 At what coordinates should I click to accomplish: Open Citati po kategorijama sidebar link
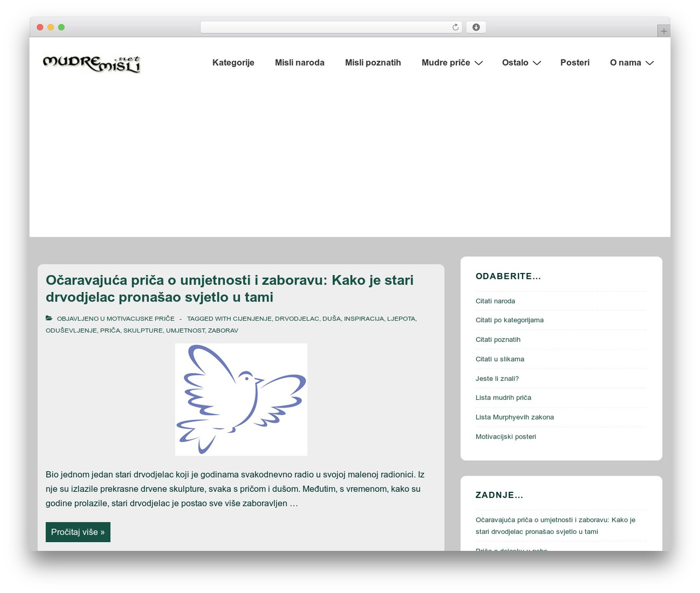(510, 320)
